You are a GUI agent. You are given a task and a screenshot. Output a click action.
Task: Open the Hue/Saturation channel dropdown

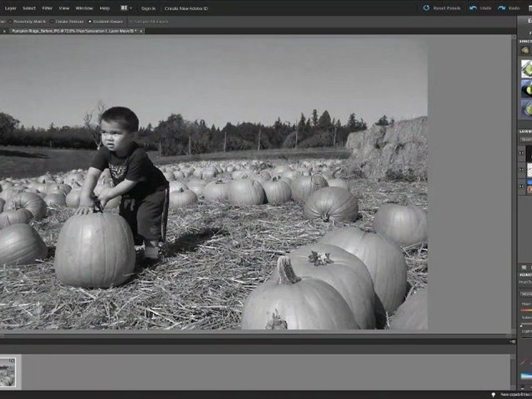[x=526, y=294]
